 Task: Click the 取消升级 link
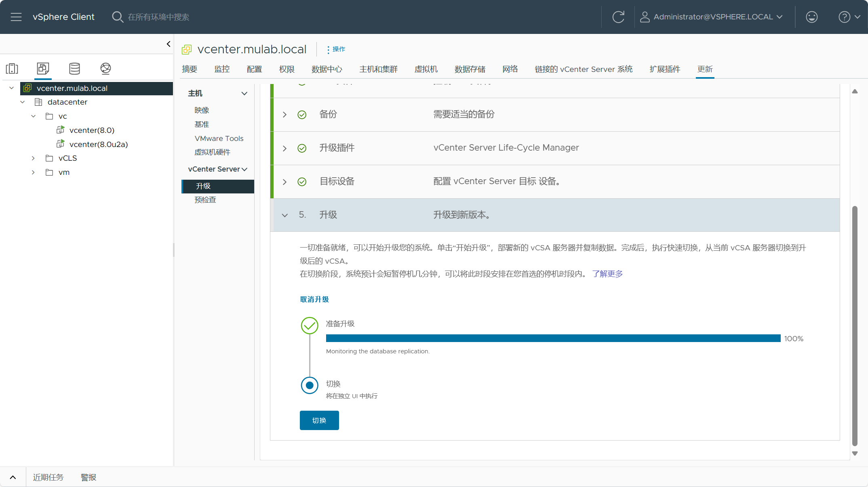click(x=314, y=299)
